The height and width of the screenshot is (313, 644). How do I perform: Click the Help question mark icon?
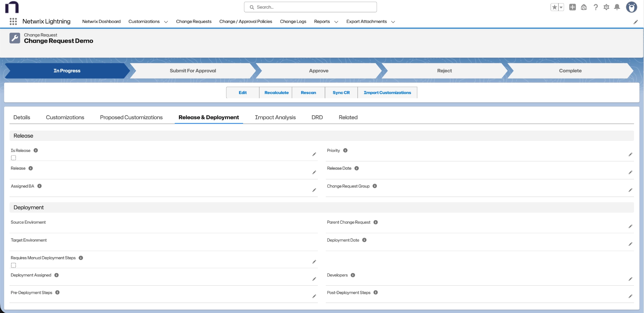point(596,7)
